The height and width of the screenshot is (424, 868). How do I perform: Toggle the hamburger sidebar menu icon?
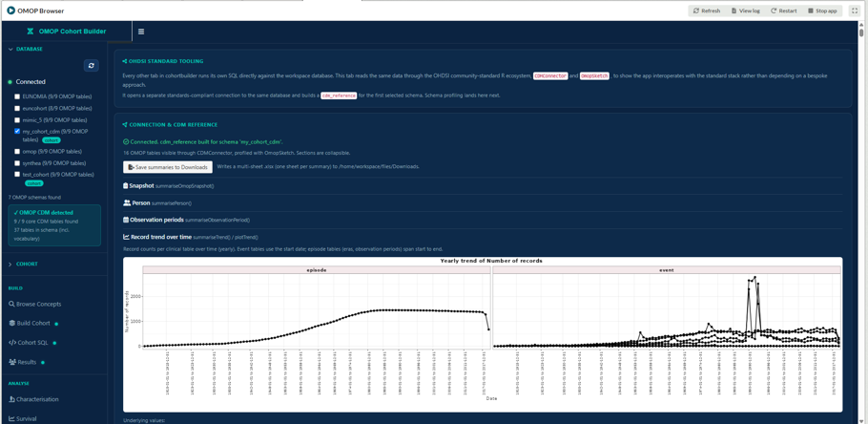(x=141, y=32)
